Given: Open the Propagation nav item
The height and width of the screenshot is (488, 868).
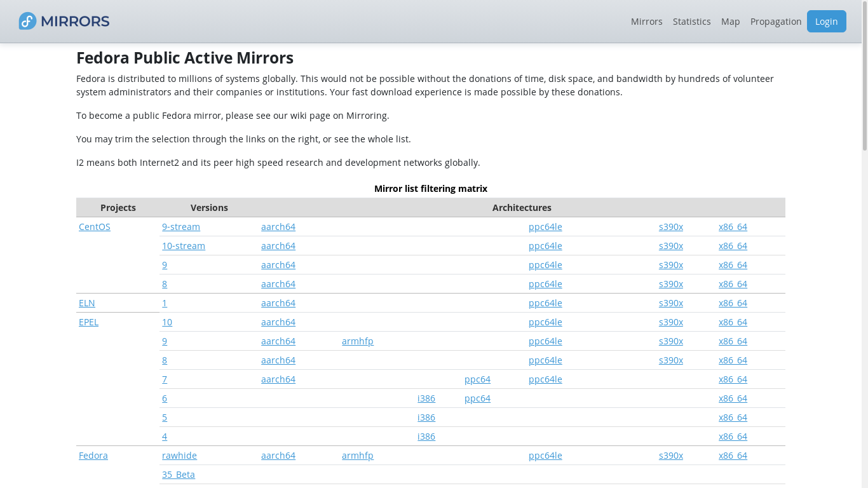Looking at the screenshot, I should click(x=776, y=22).
